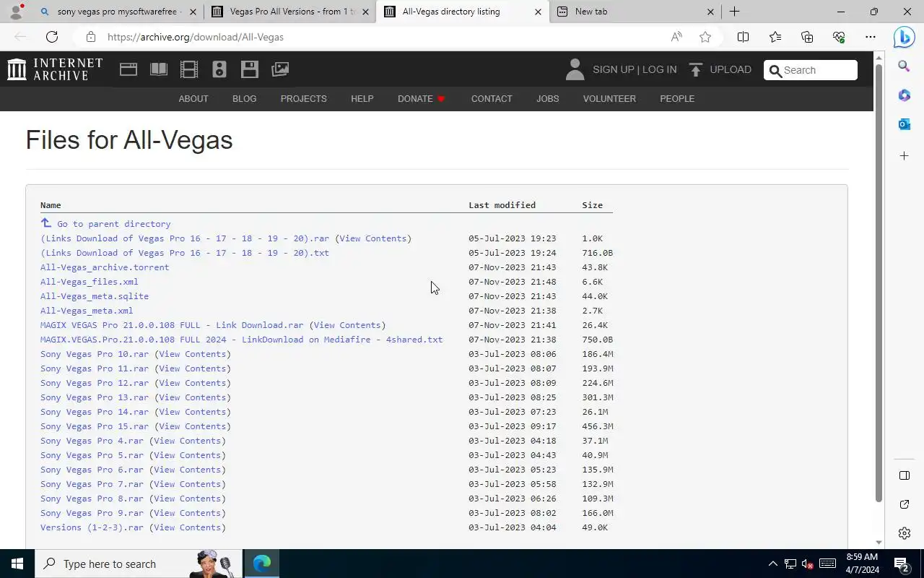The image size is (924, 578).
Task: Click the browser address bar URL
Action: pyautogui.click(x=196, y=37)
